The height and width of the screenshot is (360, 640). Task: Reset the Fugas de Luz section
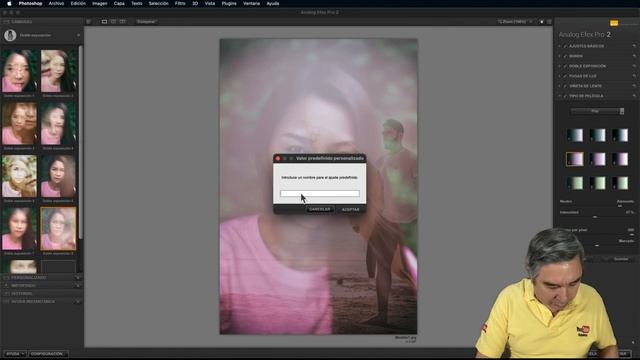[634, 76]
